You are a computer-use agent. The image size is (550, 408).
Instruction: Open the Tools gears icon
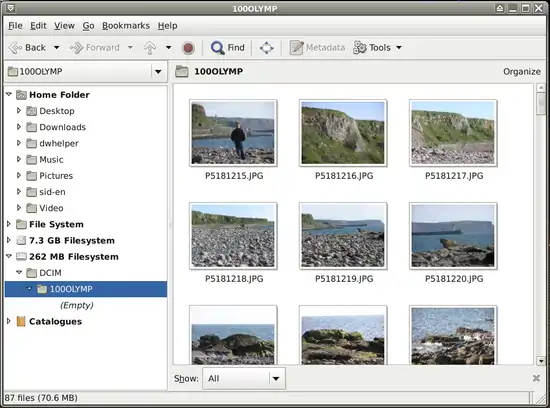click(x=360, y=48)
